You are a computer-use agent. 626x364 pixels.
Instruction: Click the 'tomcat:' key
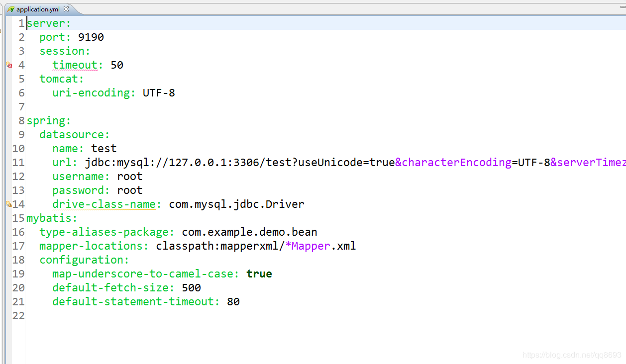coord(62,79)
